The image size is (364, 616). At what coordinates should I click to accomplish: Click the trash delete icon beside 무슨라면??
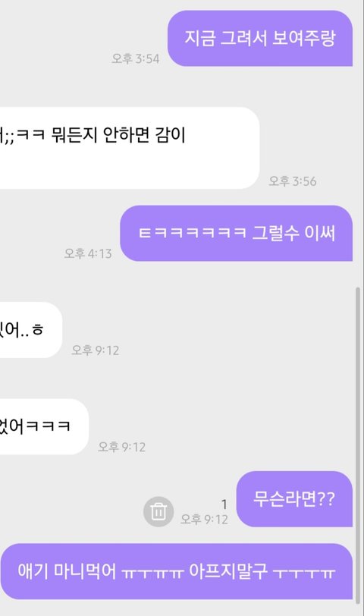[x=158, y=511]
